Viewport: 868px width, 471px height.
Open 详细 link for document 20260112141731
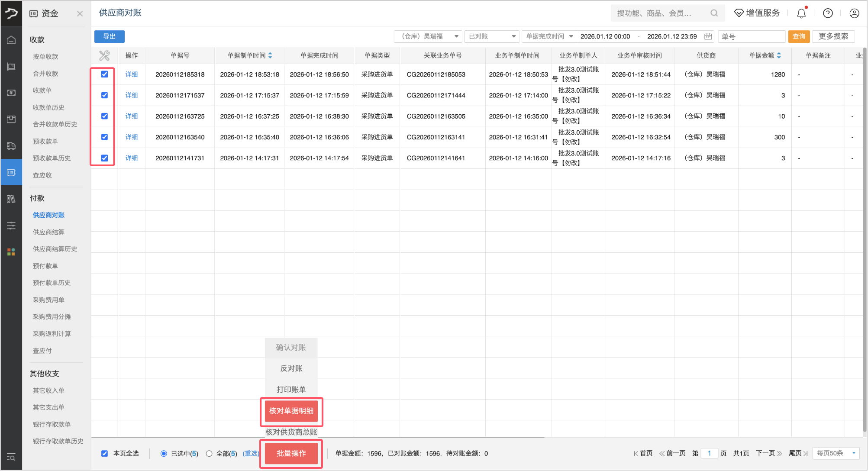click(132, 158)
